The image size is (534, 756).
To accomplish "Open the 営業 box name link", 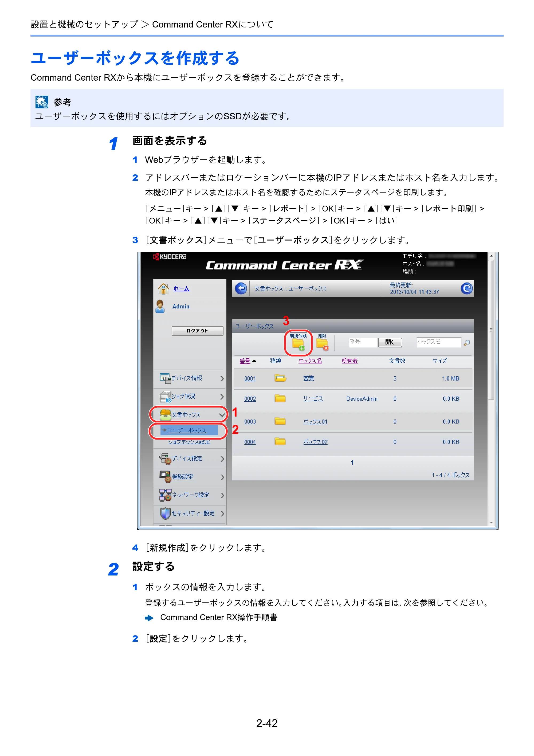I will 309,378.
